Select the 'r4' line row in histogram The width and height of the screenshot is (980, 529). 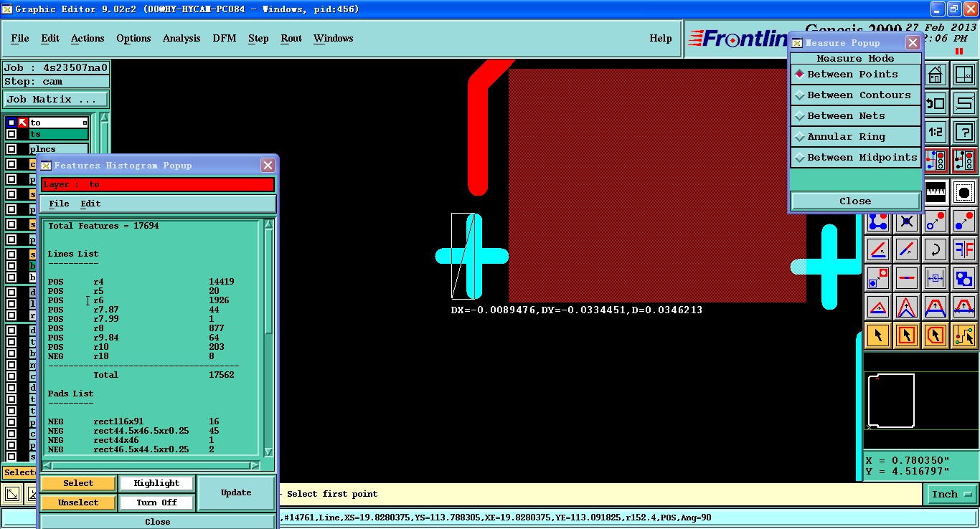141,282
